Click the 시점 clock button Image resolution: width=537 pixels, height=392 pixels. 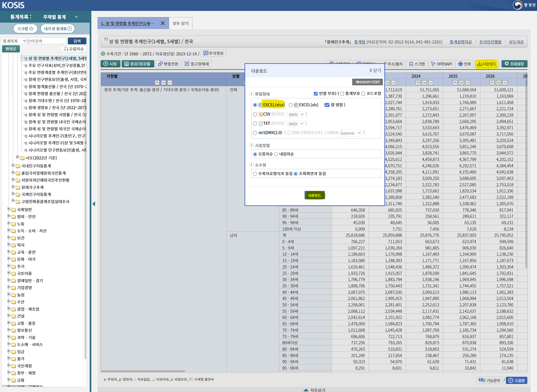pyautogui.click(x=110, y=64)
